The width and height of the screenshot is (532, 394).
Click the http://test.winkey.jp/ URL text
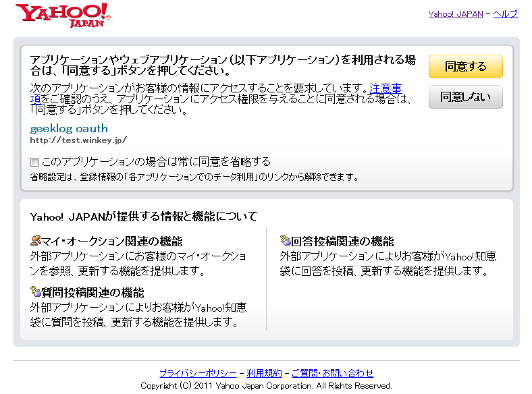coord(78,140)
